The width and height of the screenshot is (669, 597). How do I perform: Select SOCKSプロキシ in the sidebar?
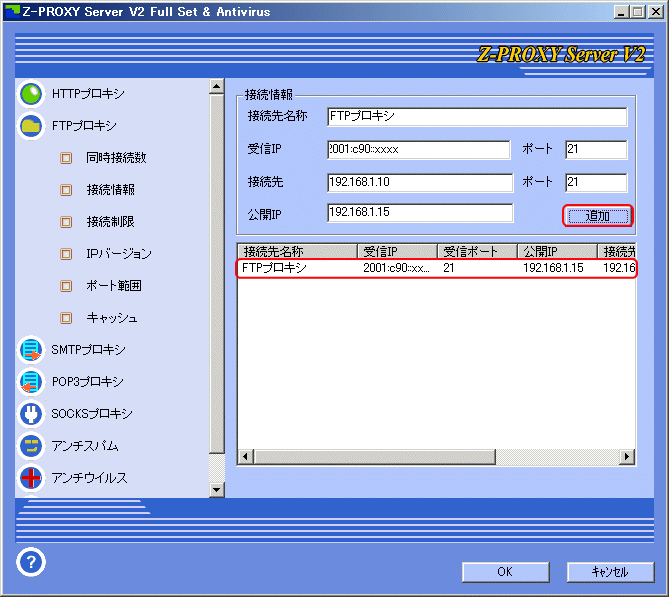[92, 414]
